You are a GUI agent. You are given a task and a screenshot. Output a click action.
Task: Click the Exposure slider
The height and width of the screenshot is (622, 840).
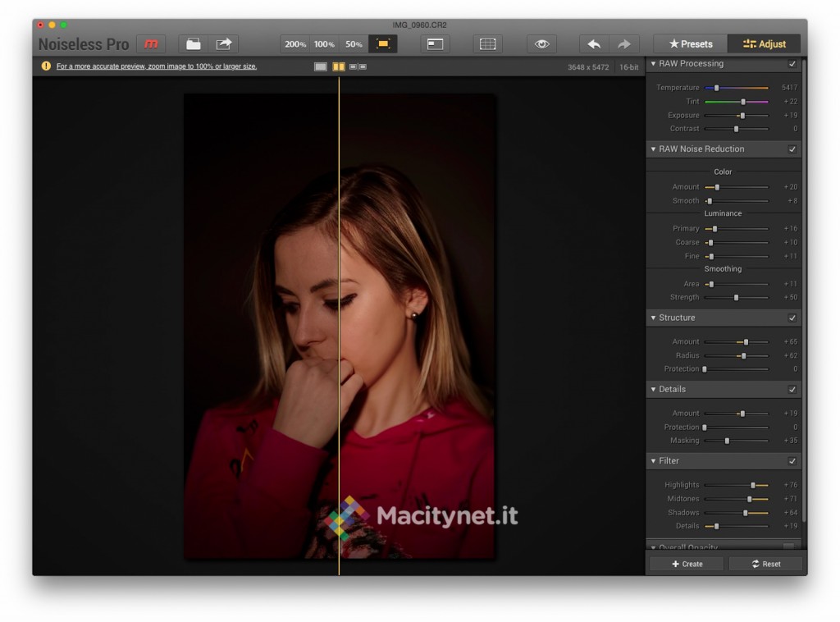(737, 115)
